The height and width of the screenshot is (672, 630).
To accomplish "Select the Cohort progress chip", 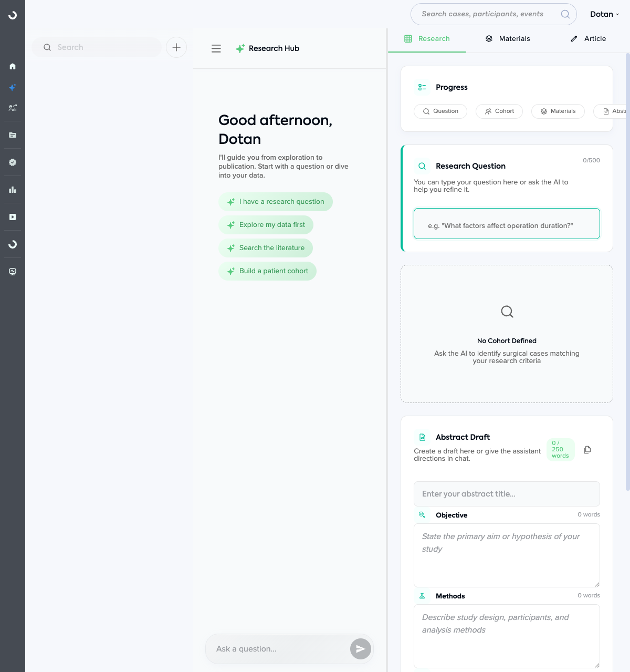I will (499, 111).
